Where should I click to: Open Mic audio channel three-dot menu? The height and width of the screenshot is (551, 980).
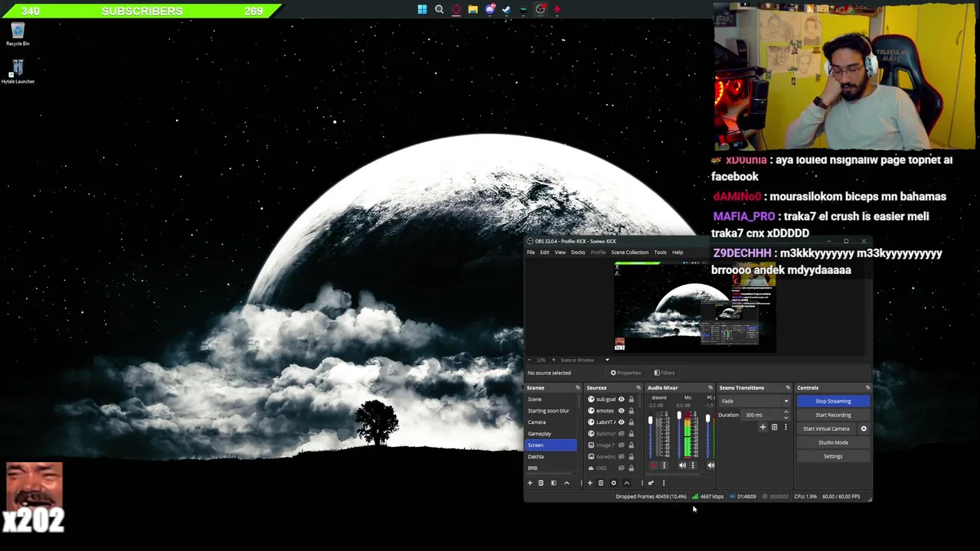pos(693,465)
